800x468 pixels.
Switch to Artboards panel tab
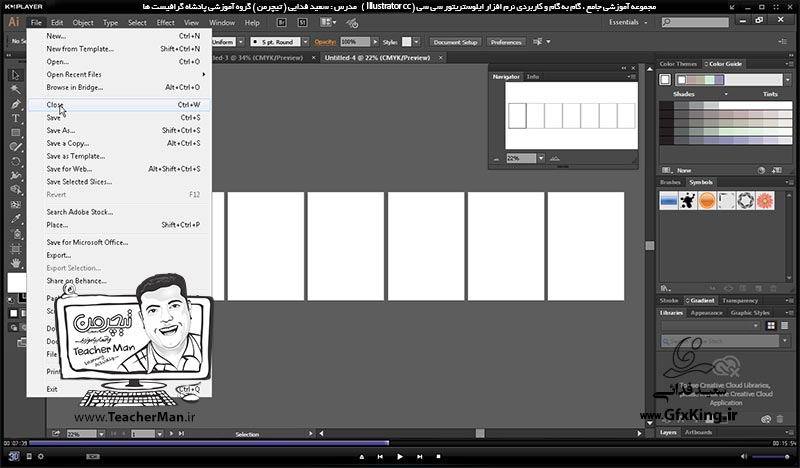tap(698, 432)
